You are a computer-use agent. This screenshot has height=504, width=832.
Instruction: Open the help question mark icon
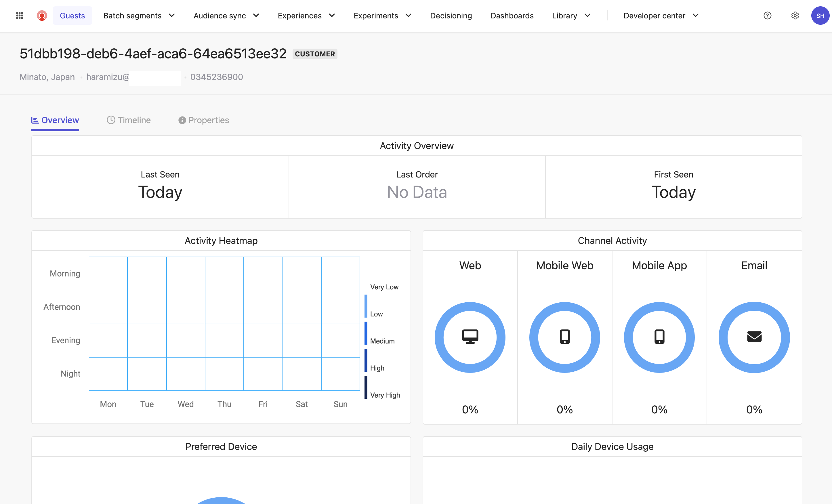(767, 16)
